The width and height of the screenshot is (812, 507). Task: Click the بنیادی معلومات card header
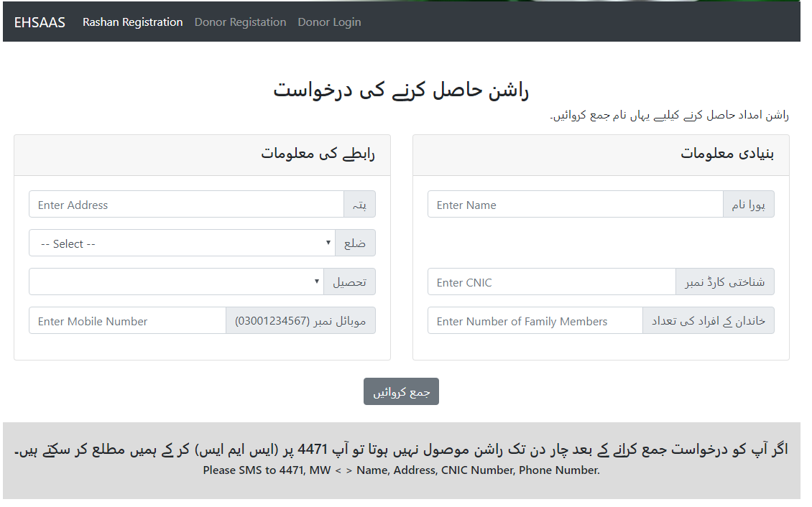pyautogui.click(x=601, y=155)
